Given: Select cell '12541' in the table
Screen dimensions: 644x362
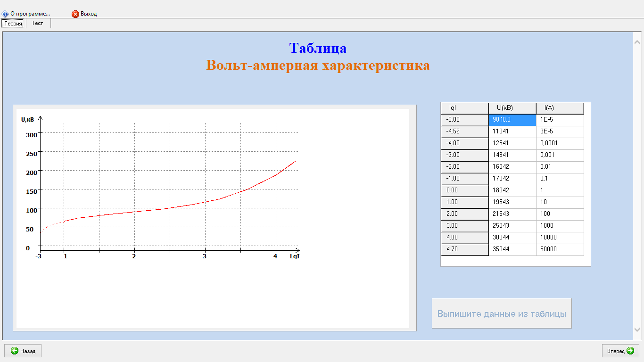Looking at the screenshot, I should 512,144.
